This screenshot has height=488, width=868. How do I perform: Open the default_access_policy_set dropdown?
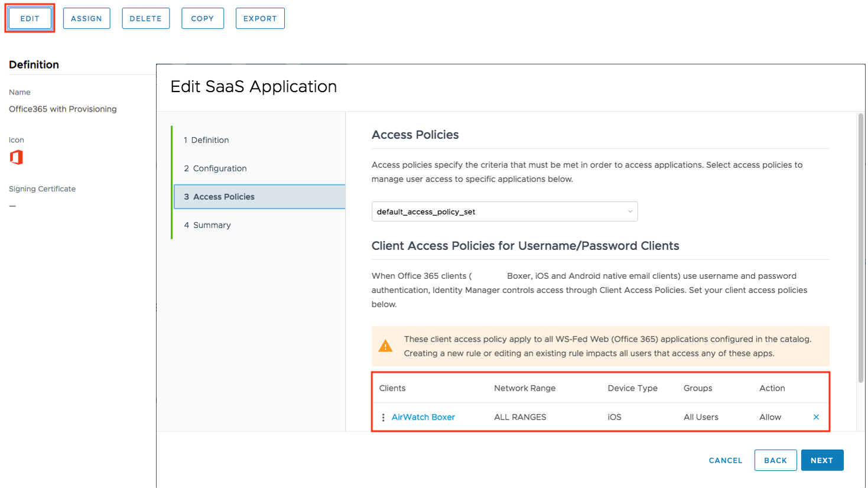coord(504,212)
